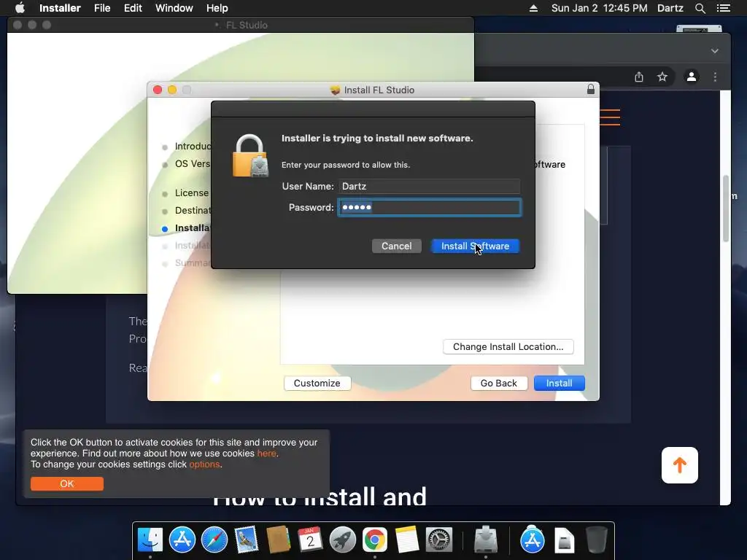
Task: Accept cookies with the OK button
Action: coord(66,484)
